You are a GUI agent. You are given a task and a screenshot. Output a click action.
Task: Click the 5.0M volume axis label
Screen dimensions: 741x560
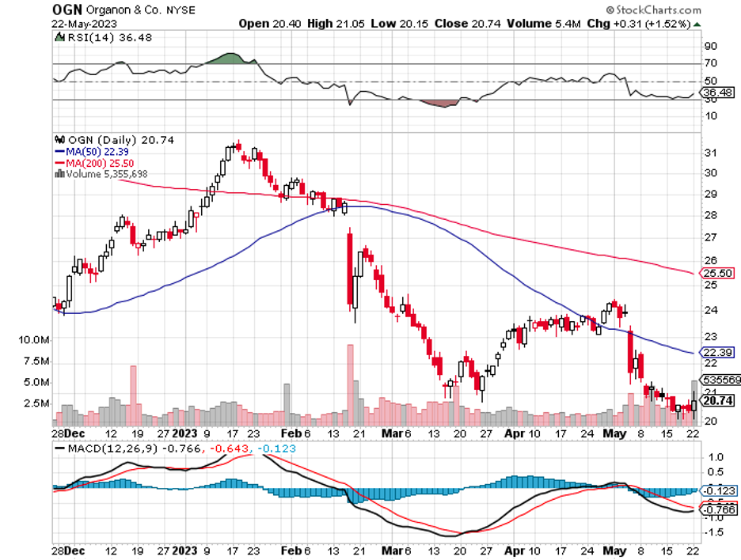click(36, 382)
